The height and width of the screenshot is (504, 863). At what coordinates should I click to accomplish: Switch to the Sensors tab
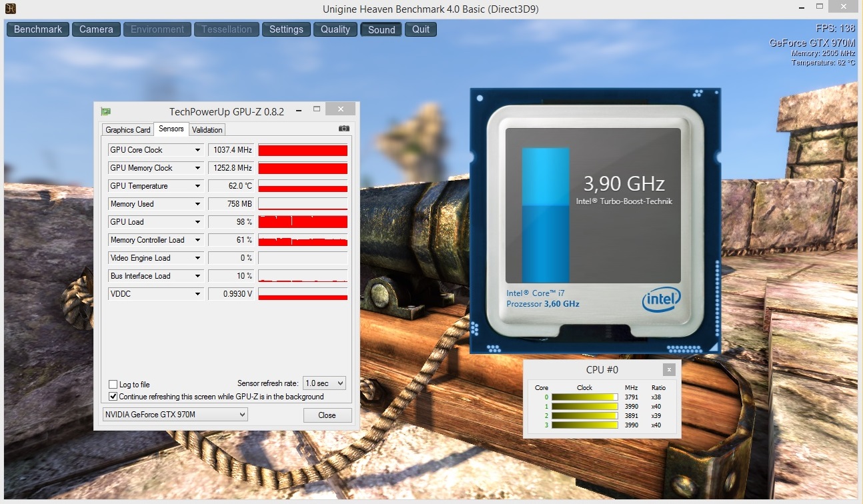(x=171, y=129)
